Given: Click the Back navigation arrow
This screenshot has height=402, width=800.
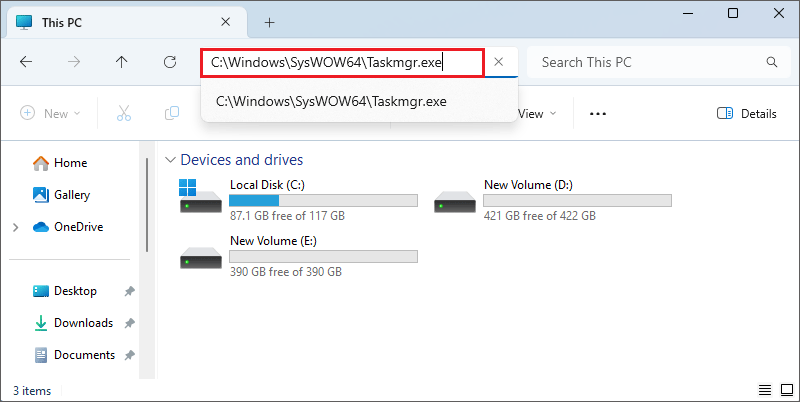Looking at the screenshot, I should 26,62.
